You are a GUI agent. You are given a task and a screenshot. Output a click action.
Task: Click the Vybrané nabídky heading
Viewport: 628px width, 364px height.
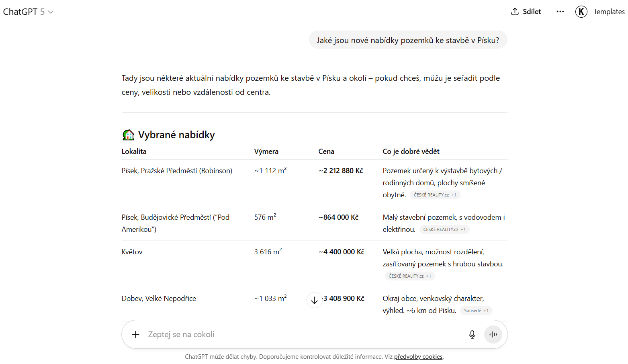coord(176,135)
